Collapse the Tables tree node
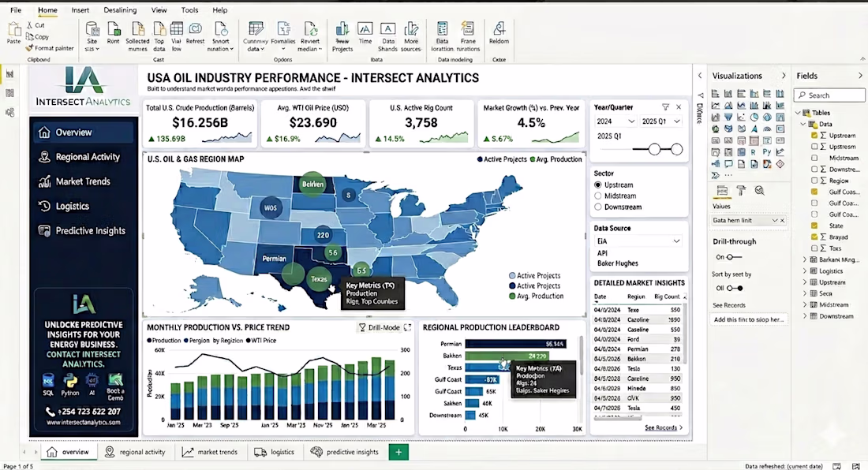Viewport: 868px width, 470px height. 799,113
